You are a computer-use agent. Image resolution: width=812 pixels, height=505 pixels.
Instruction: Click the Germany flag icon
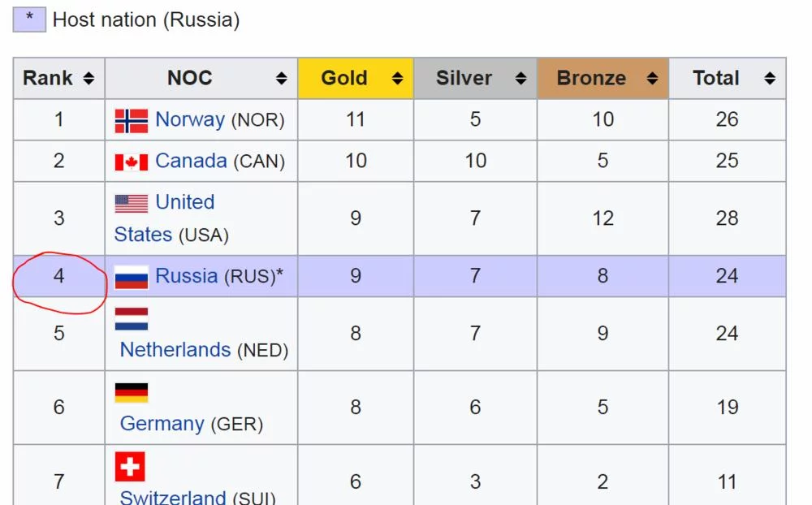click(132, 392)
